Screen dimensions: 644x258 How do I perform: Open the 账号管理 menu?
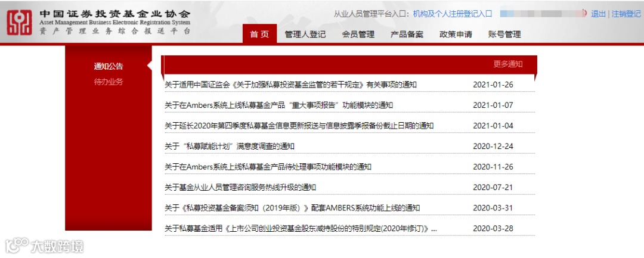point(504,35)
